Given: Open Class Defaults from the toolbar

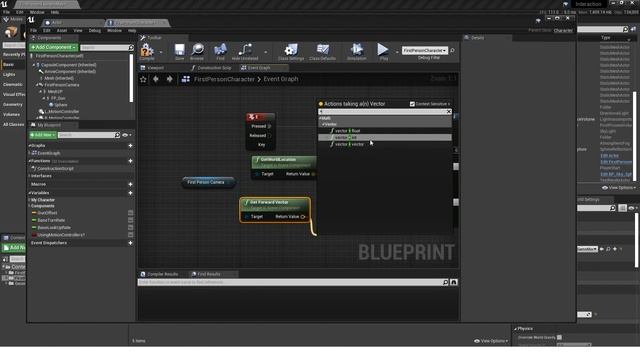Looking at the screenshot, I should pyautogui.click(x=322, y=50).
